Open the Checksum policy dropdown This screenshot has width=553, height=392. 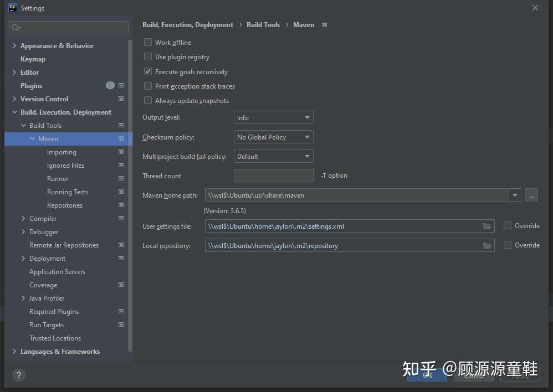[x=273, y=137]
